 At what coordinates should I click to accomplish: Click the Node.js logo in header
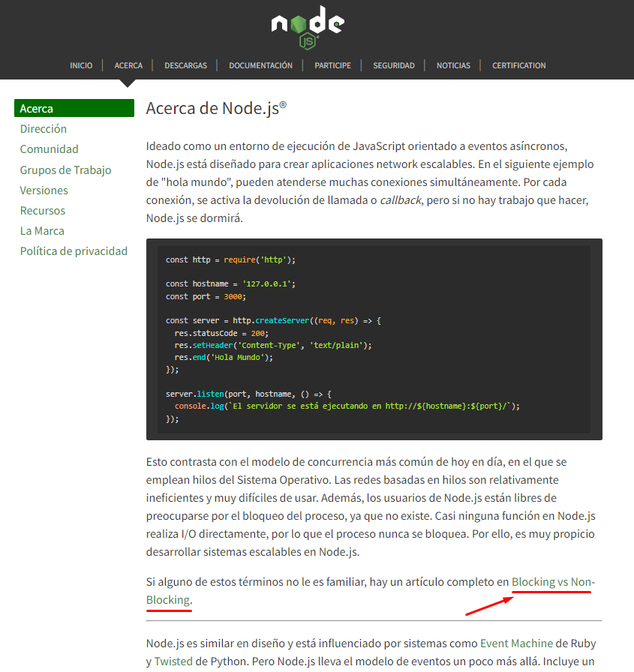coord(308,28)
